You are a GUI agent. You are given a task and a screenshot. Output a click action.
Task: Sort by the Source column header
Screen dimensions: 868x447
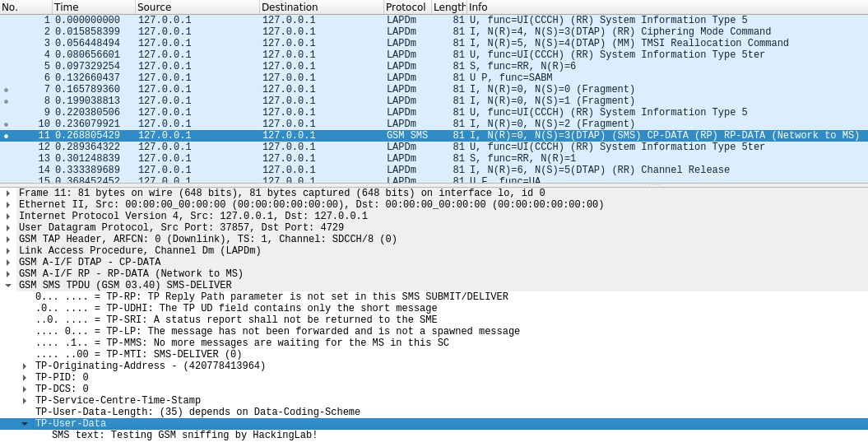pyautogui.click(x=197, y=7)
